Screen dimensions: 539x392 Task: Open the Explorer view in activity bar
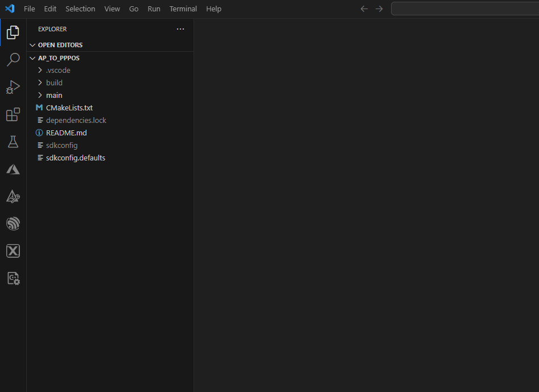click(x=13, y=32)
